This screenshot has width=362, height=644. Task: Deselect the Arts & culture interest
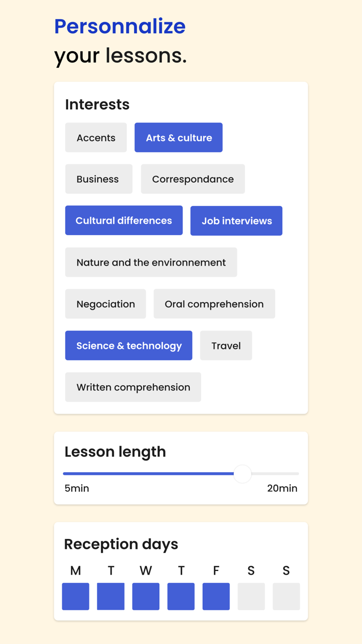tap(178, 137)
